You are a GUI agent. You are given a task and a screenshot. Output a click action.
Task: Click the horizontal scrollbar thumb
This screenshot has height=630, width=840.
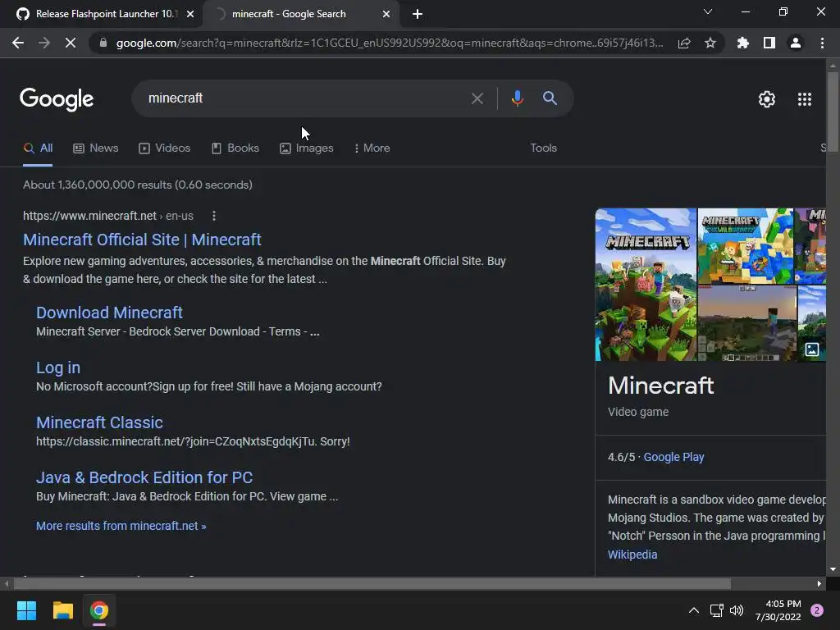click(372, 583)
